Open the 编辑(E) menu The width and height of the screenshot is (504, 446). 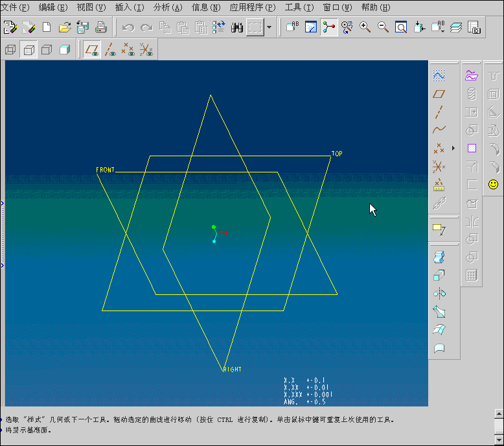53,7
